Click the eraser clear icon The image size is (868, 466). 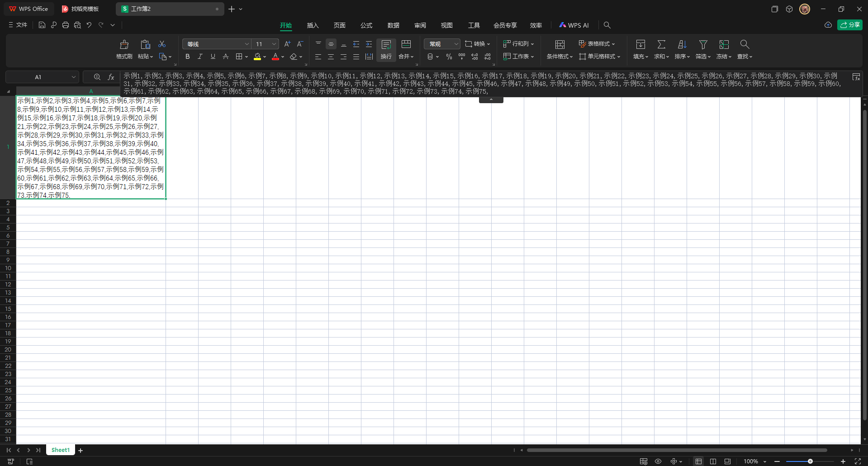click(x=294, y=57)
